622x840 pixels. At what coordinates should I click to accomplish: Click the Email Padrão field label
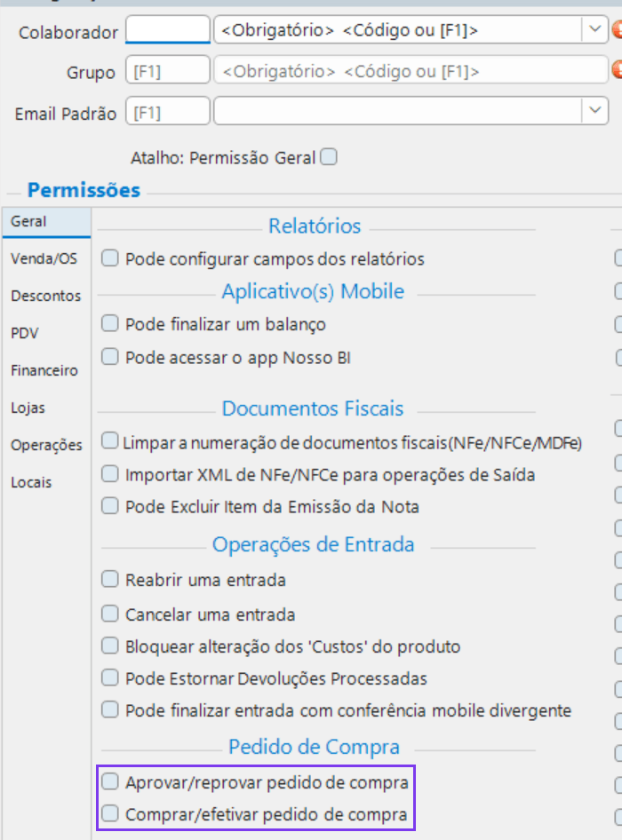pyautogui.click(x=66, y=114)
